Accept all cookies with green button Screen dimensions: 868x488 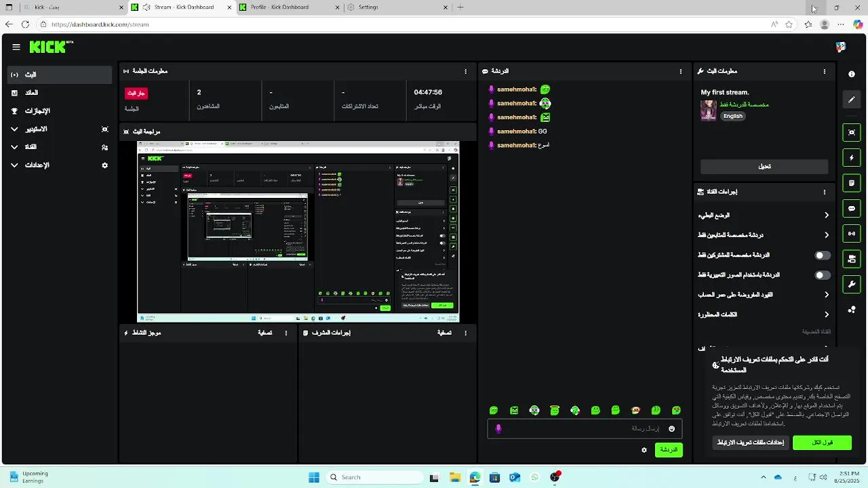pos(822,443)
